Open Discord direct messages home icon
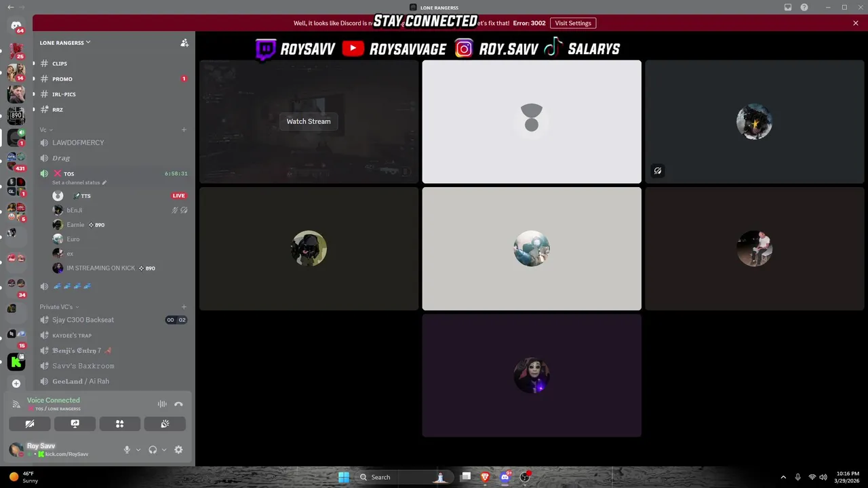 tap(16, 26)
